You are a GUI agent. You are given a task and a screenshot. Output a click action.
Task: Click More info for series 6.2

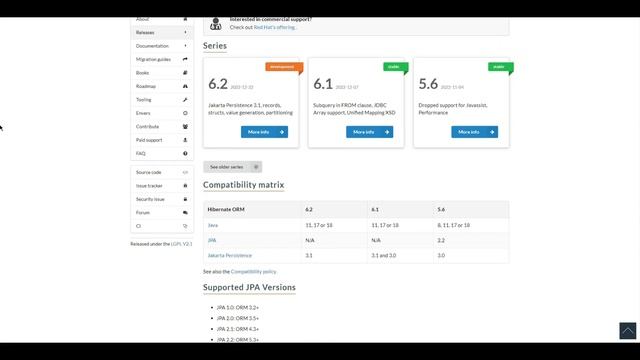(264, 132)
